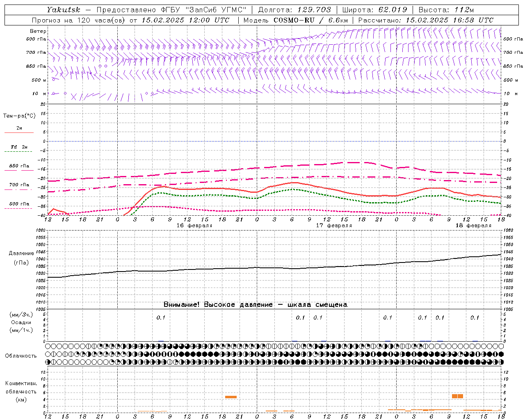Click the 'Осадки' precipitation label
The width and height of the screenshot is (525, 420).
click(21, 322)
